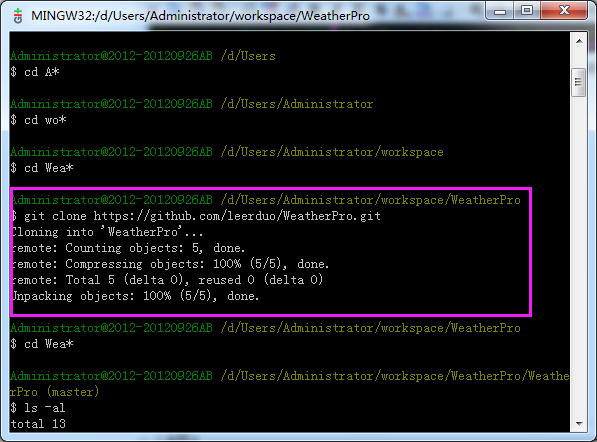Click the 'cd A*' command line
Image resolution: width=597 pixels, height=442 pixels.
click(35, 72)
